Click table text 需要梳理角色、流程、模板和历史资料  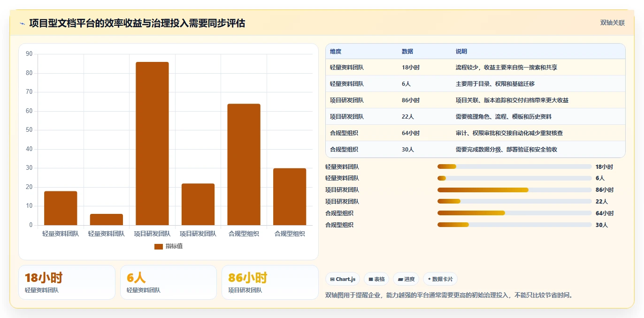(x=504, y=117)
